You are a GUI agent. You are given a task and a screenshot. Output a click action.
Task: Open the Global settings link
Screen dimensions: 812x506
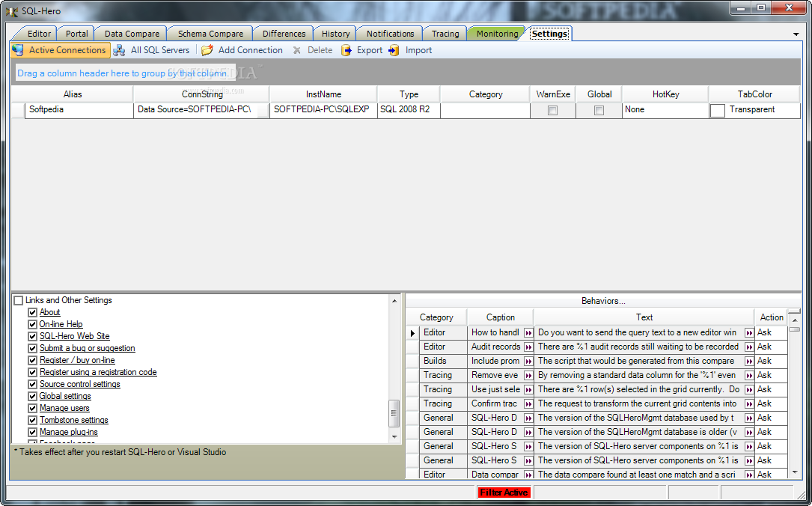point(65,396)
